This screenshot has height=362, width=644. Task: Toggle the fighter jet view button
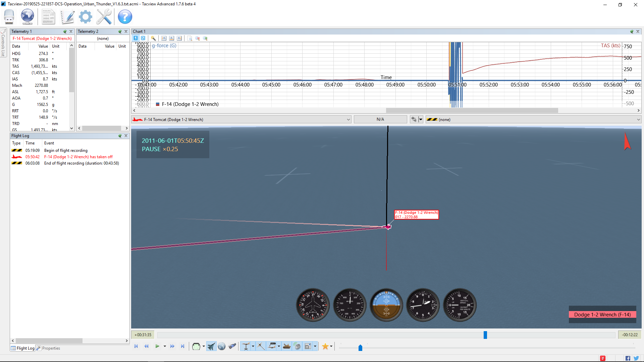[211, 346]
